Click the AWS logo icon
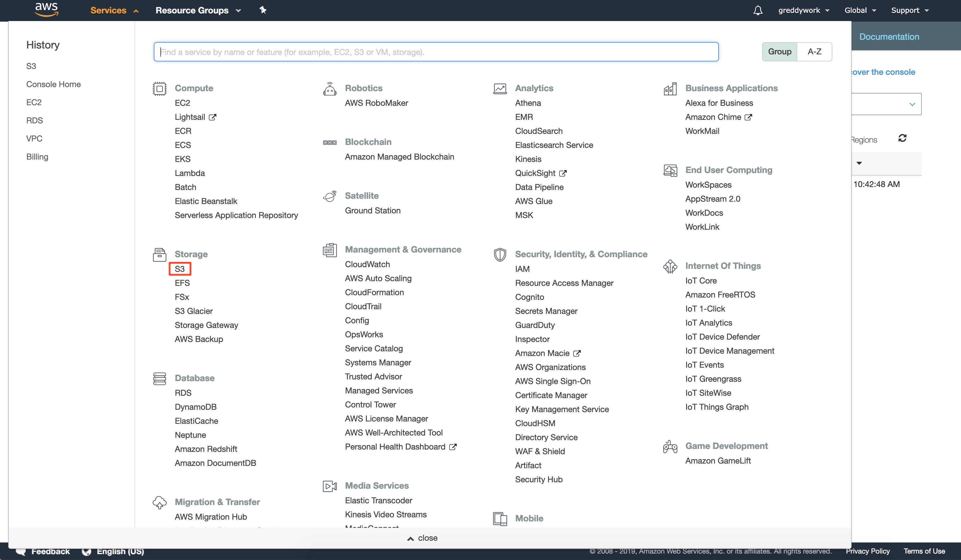The height and width of the screenshot is (560, 961). tap(46, 10)
